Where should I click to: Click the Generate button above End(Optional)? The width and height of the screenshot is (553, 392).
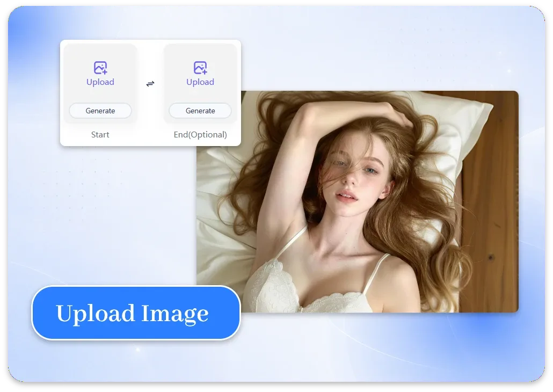(200, 111)
